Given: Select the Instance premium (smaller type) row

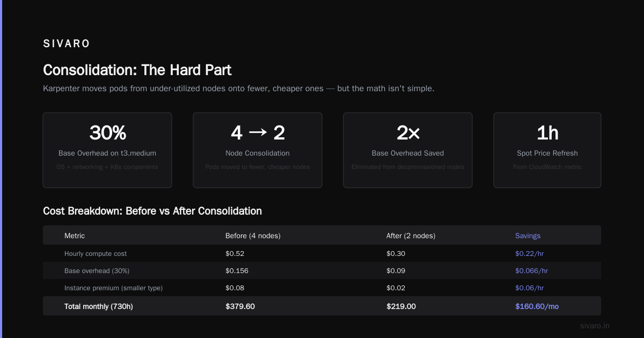Looking at the screenshot, I should (322, 288).
